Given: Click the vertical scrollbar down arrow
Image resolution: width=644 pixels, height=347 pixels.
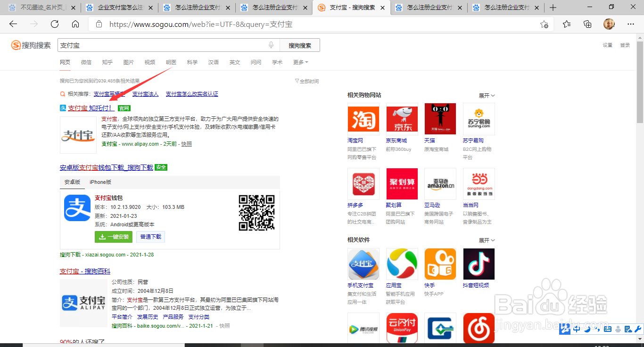Looking at the screenshot, I should pyautogui.click(x=640, y=339).
